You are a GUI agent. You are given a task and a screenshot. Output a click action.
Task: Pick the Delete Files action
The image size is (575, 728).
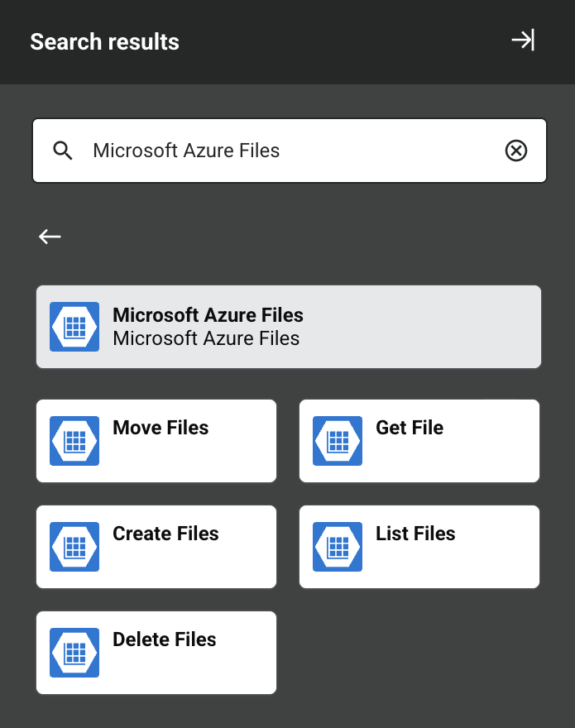pos(156,652)
